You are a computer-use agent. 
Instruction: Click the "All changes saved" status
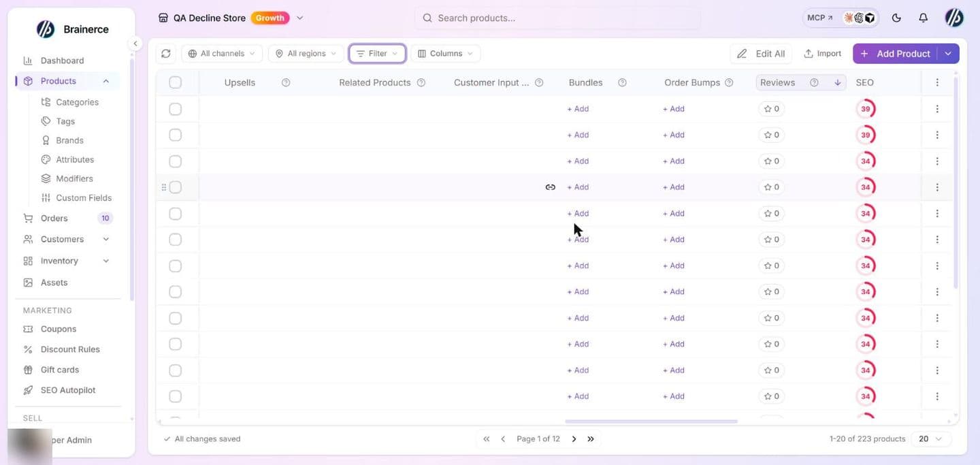pyautogui.click(x=202, y=439)
